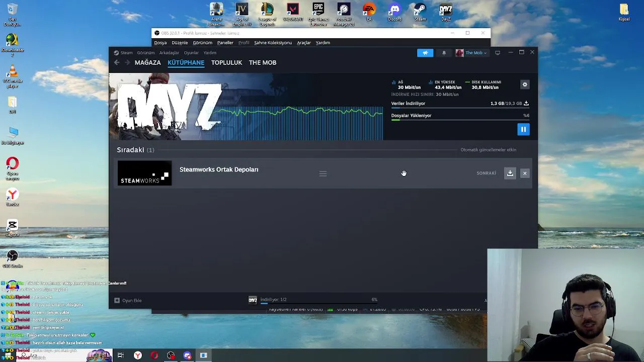Click the DayZ icon in Steam's download status bar

coord(253,300)
